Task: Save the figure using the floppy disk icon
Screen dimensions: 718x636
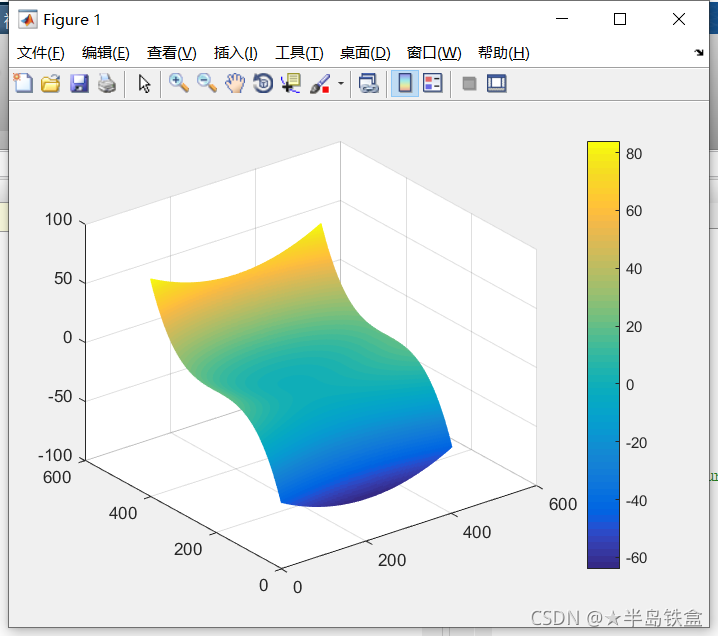Action: point(79,84)
